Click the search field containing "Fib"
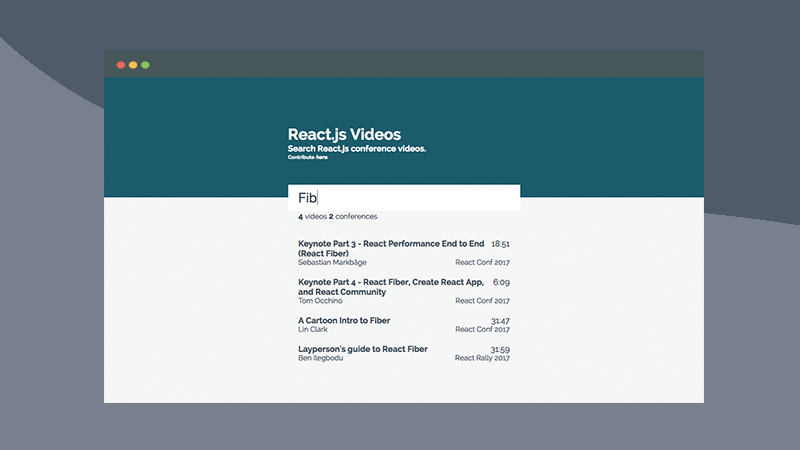 coord(404,197)
